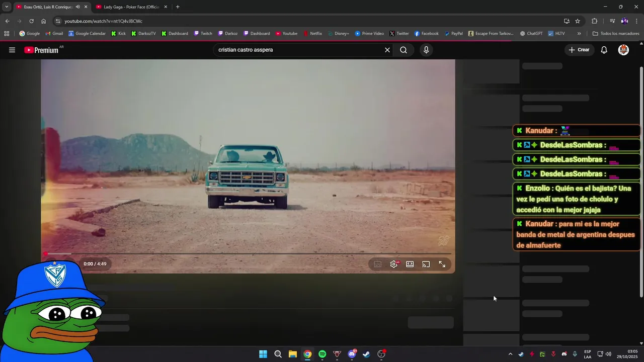Reload the current page
This screenshot has height=362, width=644.
[x=31, y=21]
